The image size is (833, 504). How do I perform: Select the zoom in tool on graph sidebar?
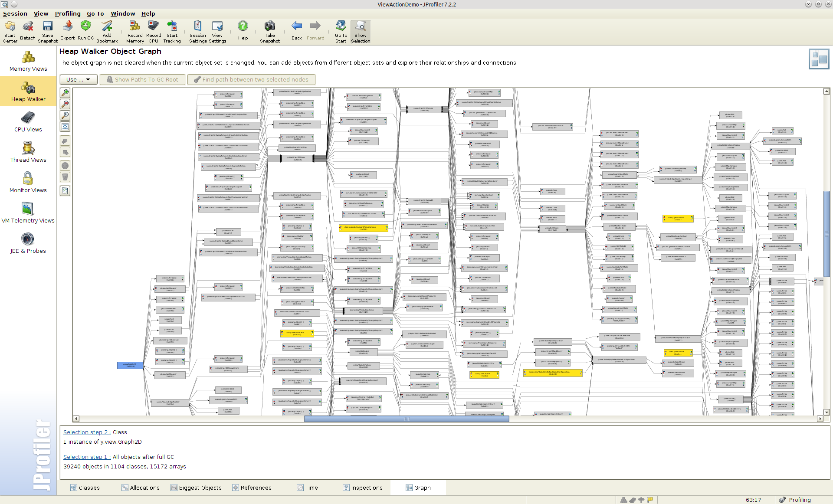tap(65, 93)
